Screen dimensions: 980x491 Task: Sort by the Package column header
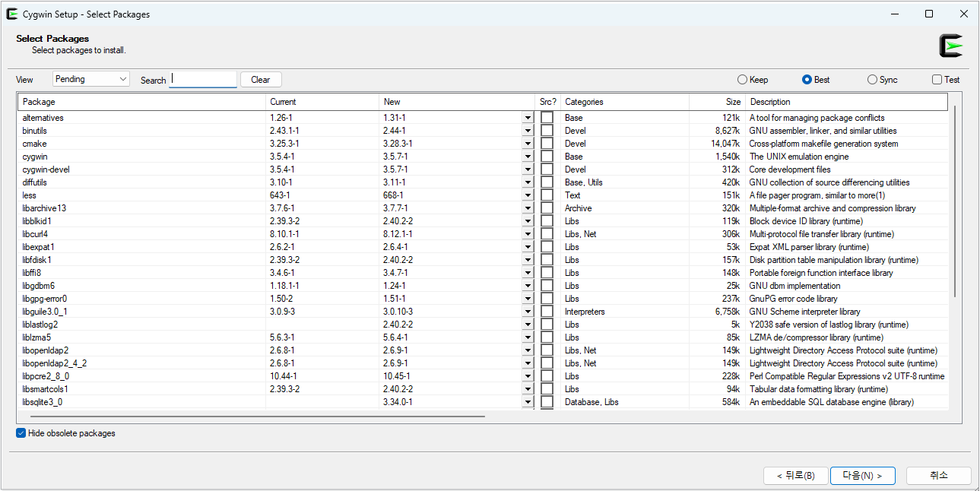142,102
